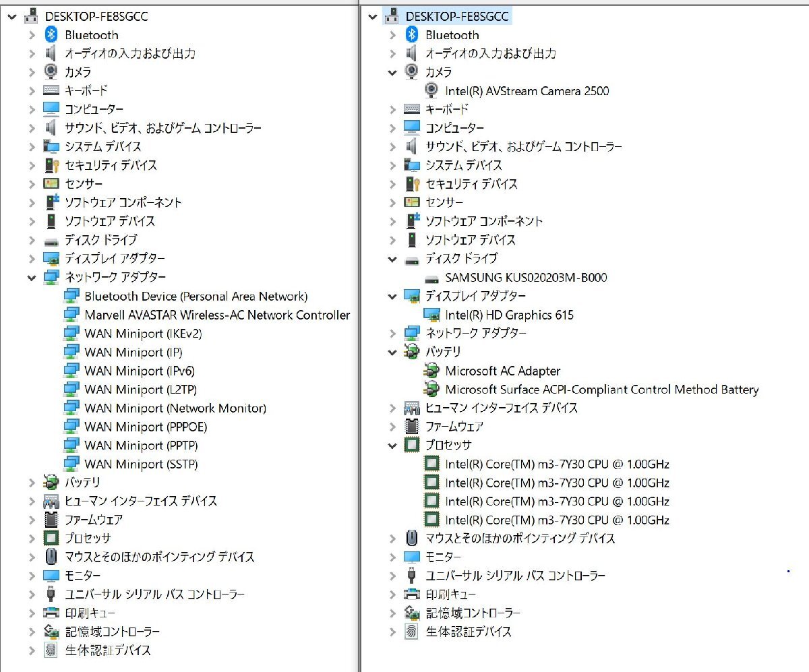Select WAN Miniport (Network Monitor) entry
The width and height of the screenshot is (809, 672).
tap(175, 408)
